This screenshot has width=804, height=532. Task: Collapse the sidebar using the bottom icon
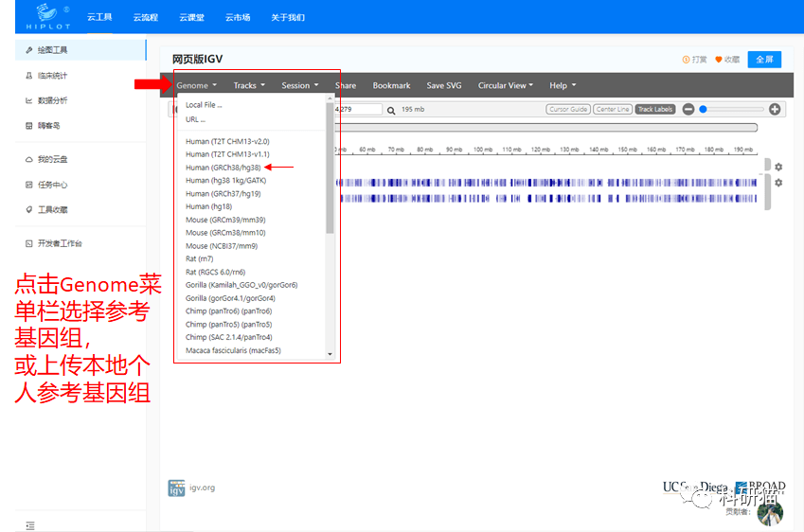coord(30,525)
